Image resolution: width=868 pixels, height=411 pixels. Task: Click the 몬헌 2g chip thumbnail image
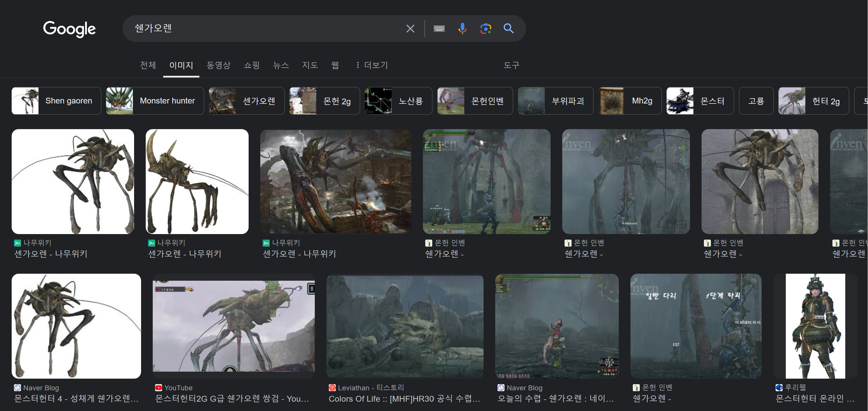pos(303,101)
